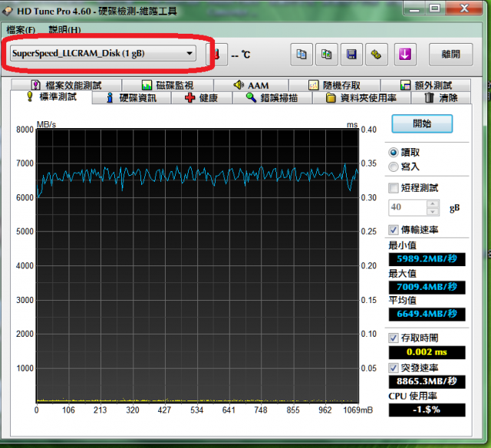Click the purple download arrow icon
The height and width of the screenshot is (448, 491).
pyautogui.click(x=405, y=54)
